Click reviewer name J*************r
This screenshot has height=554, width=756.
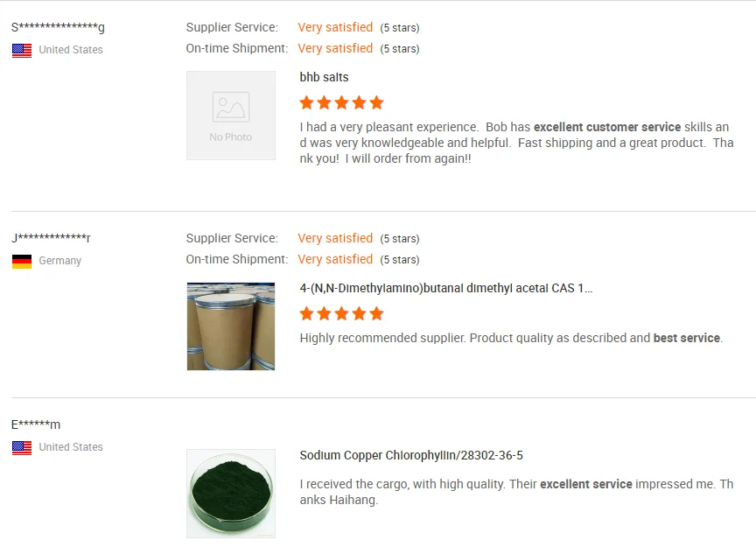coord(51,238)
